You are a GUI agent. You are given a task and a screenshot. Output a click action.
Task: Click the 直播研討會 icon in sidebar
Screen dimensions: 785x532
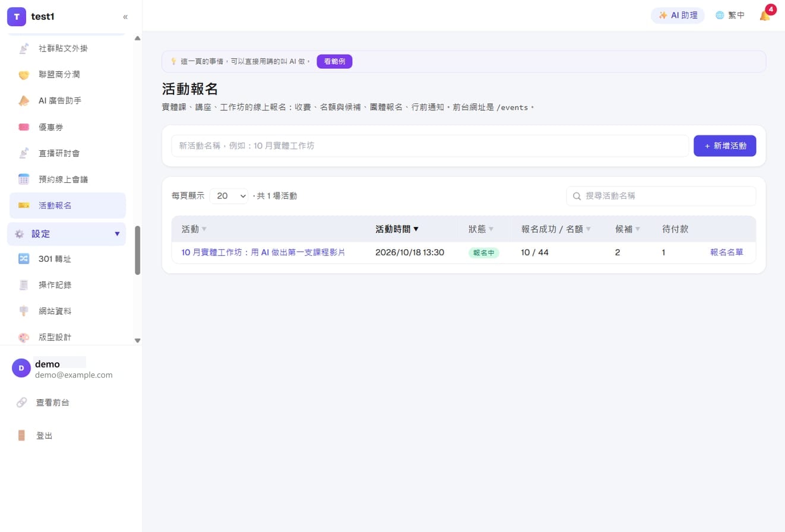coord(24,153)
